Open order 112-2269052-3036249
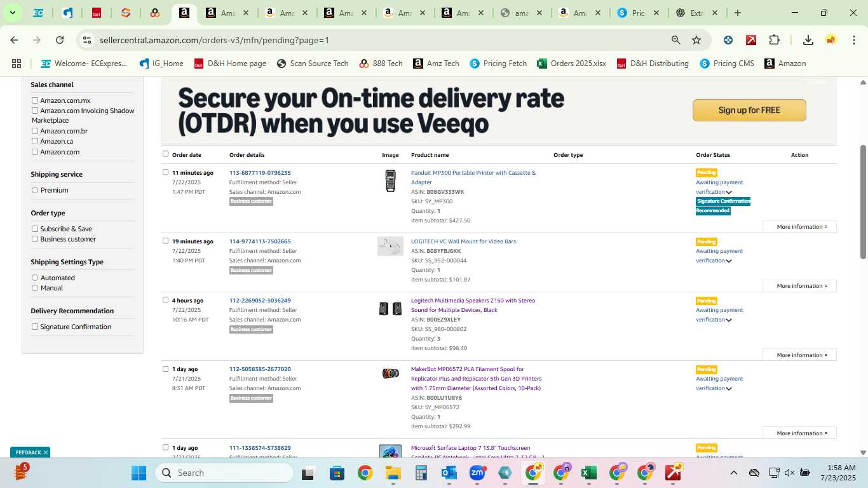Viewport: 868px width, 488px height. point(260,301)
